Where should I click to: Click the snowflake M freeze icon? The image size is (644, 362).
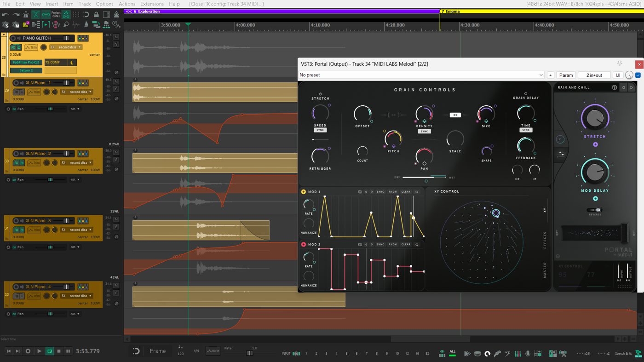16,25
